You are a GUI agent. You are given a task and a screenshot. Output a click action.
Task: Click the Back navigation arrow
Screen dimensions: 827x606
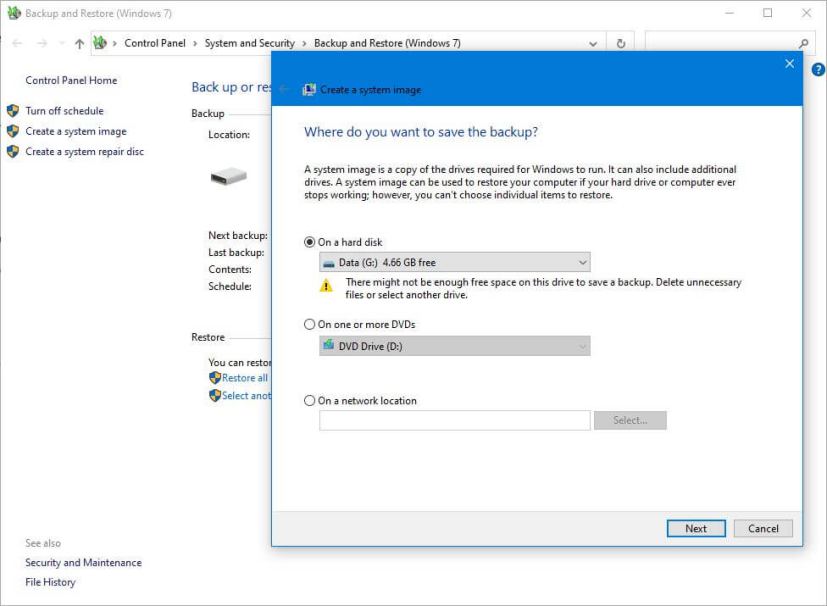16,42
